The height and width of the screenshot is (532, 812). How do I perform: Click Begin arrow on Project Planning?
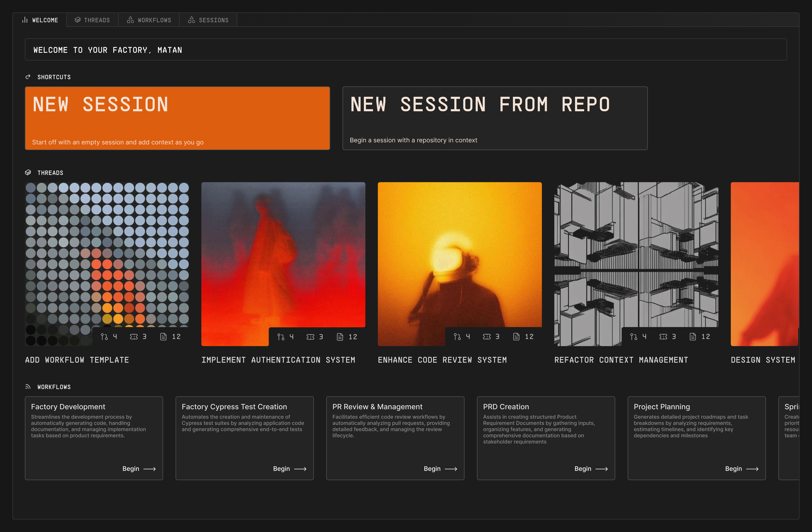(x=752, y=469)
